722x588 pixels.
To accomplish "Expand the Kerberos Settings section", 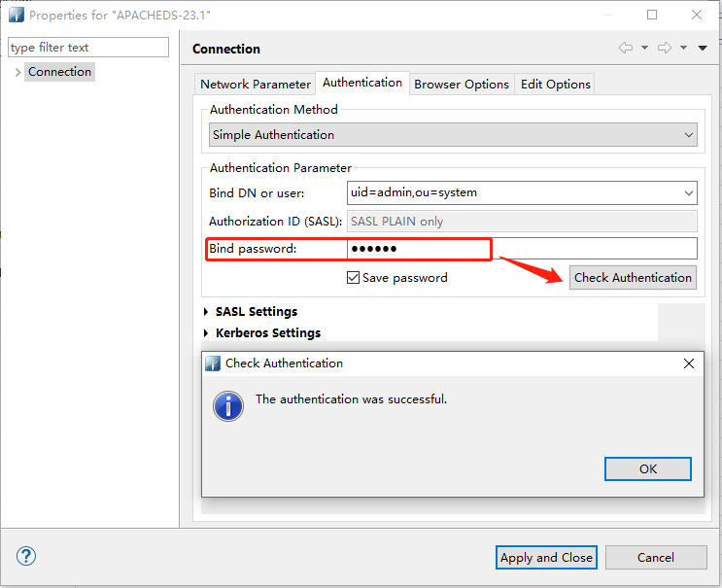I will pos(206,333).
